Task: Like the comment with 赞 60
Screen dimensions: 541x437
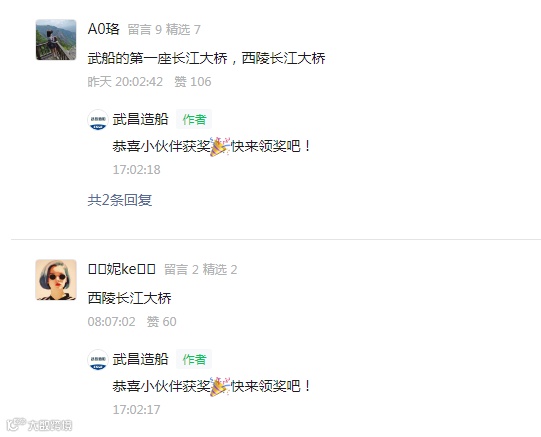Action: click(x=161, y=322)
